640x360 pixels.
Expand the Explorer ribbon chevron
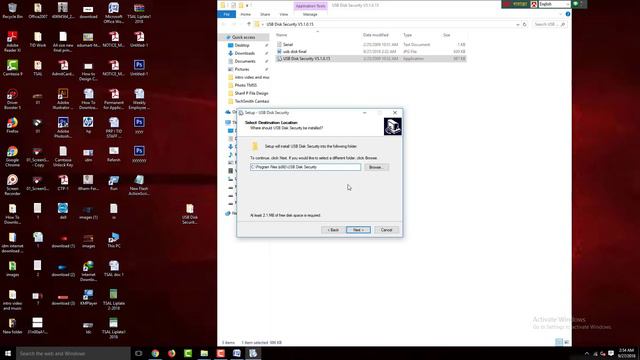(560, 14)
